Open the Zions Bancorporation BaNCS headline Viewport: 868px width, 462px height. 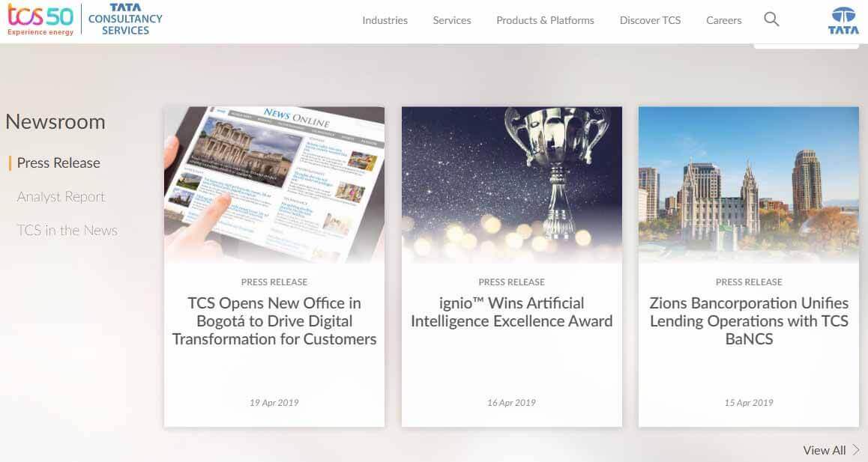coord(748,321)
